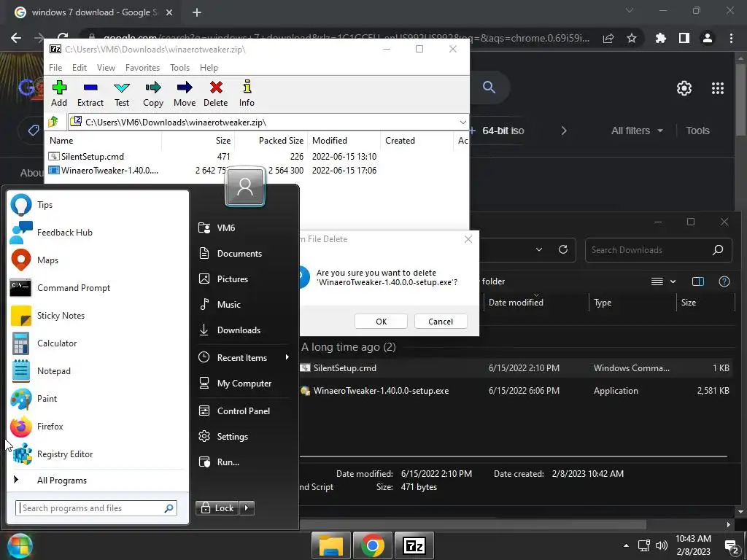Open the power options arrow beside Lock
The width and height of the screenshot is (747, 560).
tap(247, 508)
